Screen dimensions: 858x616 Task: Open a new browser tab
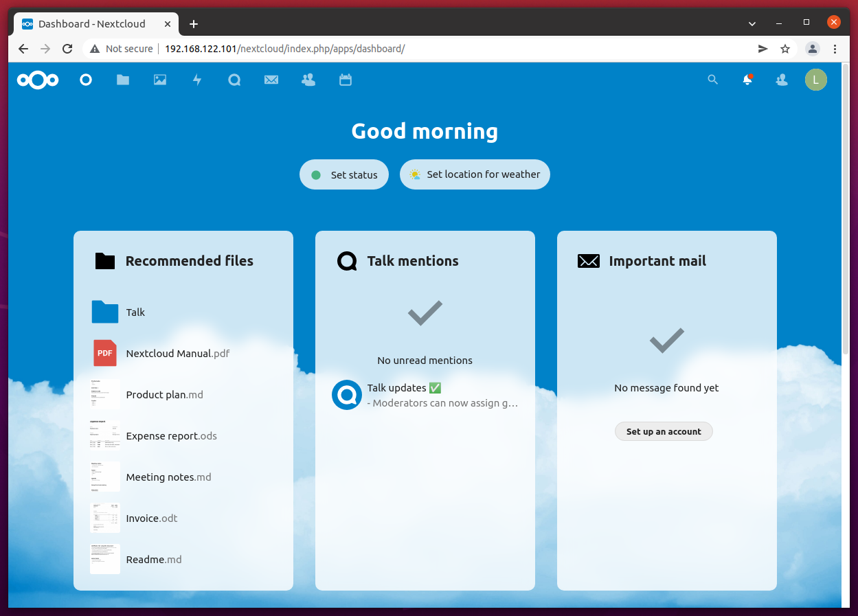[194, 24]
